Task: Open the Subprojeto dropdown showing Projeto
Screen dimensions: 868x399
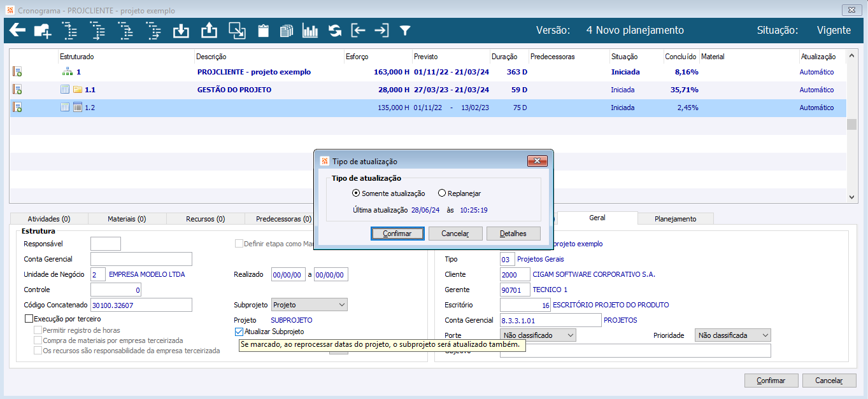Action: click(309, 305)
